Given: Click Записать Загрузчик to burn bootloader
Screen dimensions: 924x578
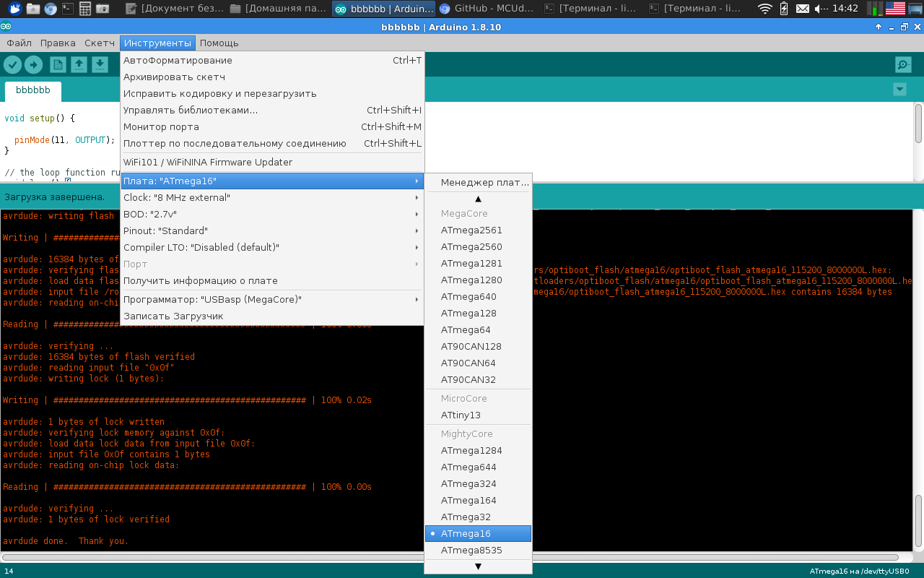Looking at the screenshot, I should (x=173, y=316).
